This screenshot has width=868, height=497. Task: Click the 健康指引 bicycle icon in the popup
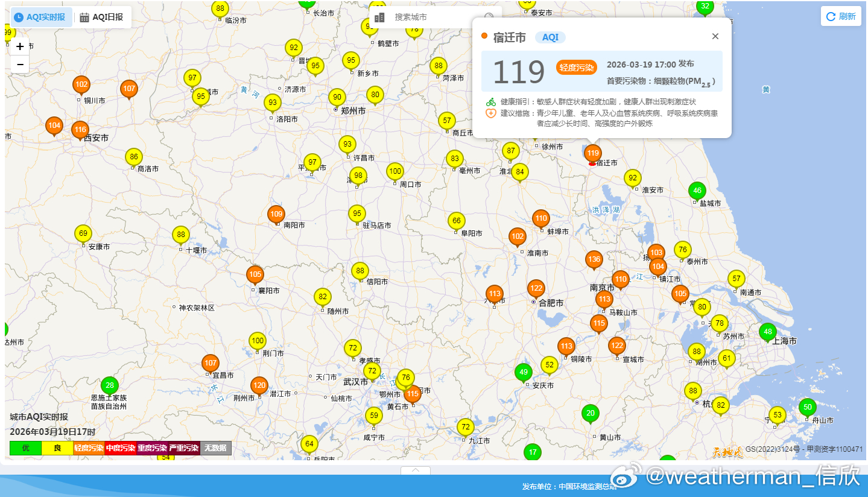tap(491, 102)
